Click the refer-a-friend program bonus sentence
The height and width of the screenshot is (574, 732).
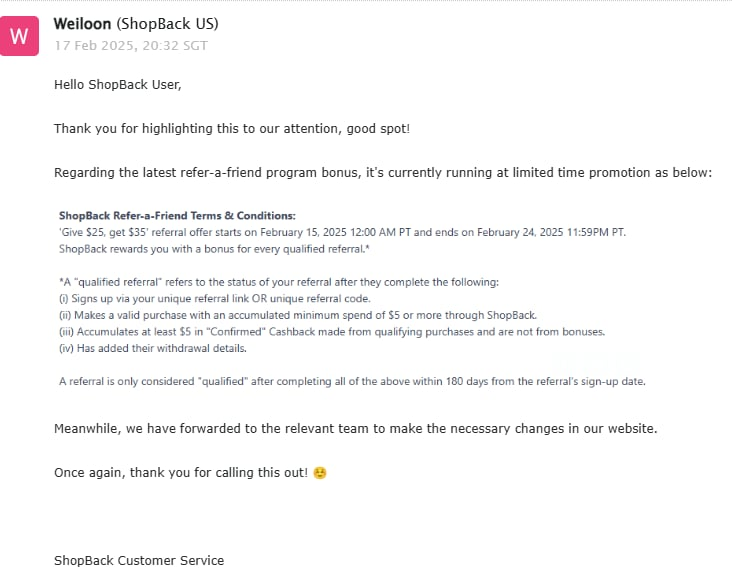383,173
